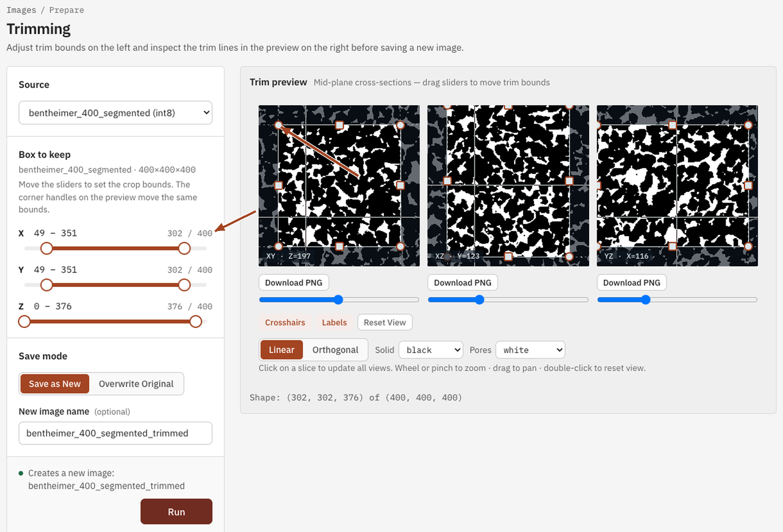Click the top-right corner handle in XY preview
783x532 pixels.
[x=400, y=125]
